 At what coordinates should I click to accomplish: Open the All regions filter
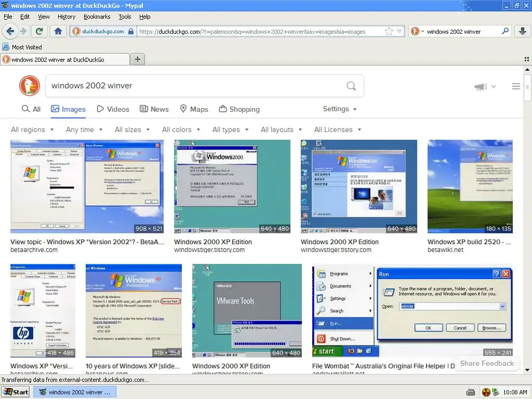(x=32, y=129)
